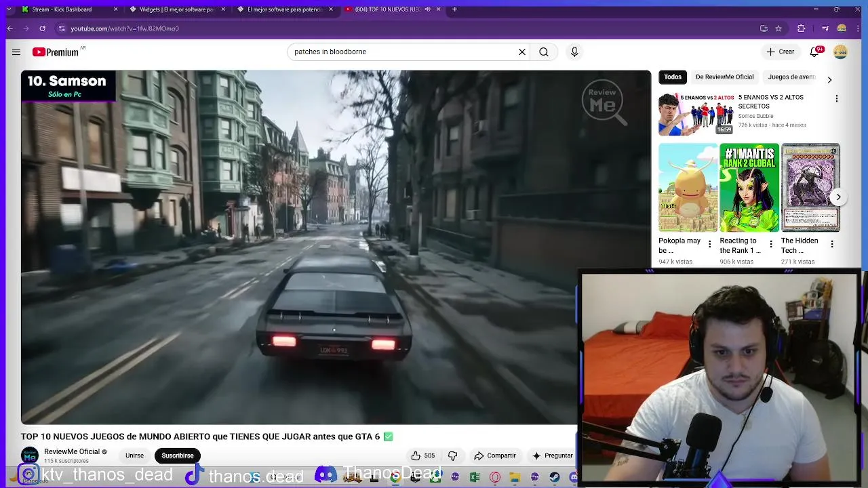Select the De ReviewMe Oficial chip
Screen dimensions: 868x488
click(x=724, y=77)
